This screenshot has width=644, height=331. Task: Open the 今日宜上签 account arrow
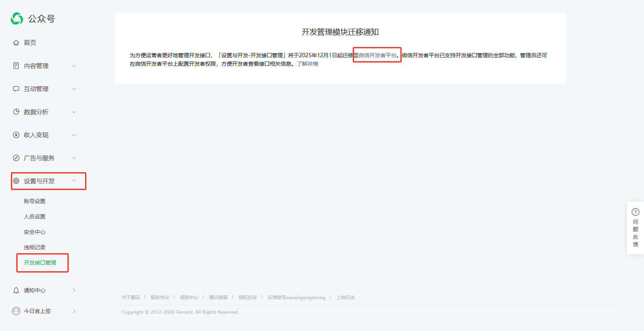point(74,311)
